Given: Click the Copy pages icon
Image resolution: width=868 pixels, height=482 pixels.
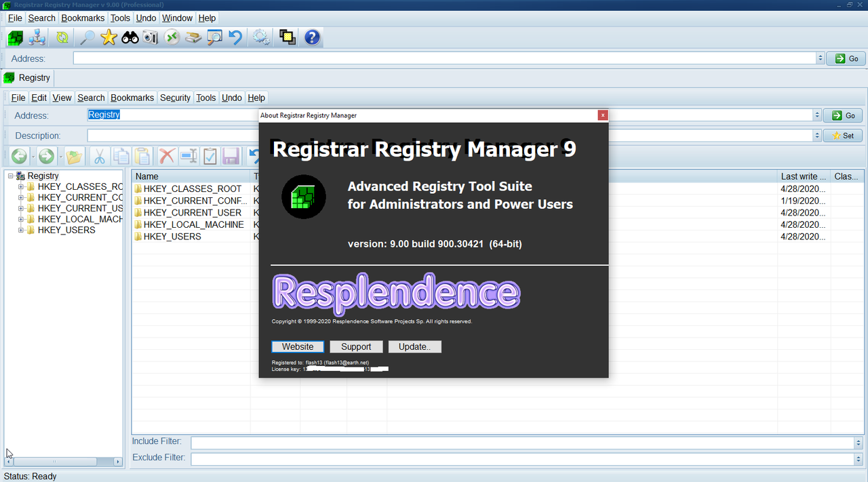Looking at the screenshot, I should coord(121,157).
